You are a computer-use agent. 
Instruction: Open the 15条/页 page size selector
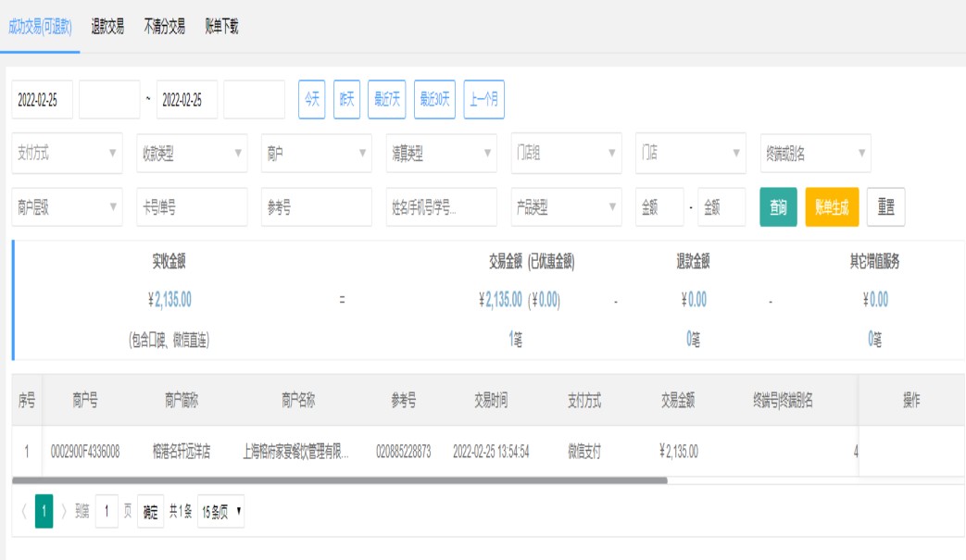click(220, 511)
